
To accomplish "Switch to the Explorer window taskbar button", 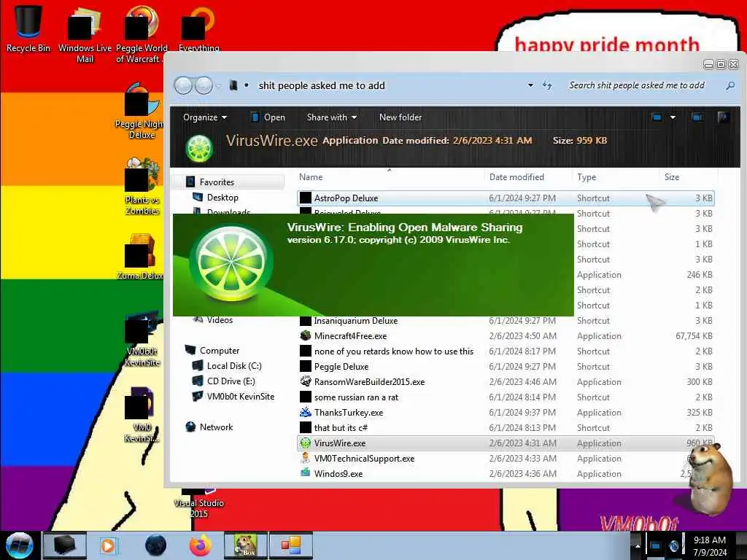I will click(x=65, y=545).
